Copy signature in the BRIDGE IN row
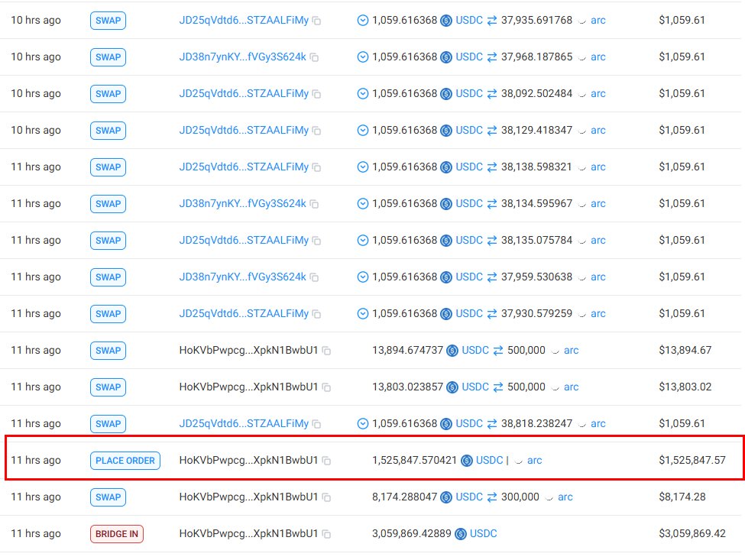Image resolution: width=745 pixels, height=560 pixels. [x=326, y=534]
